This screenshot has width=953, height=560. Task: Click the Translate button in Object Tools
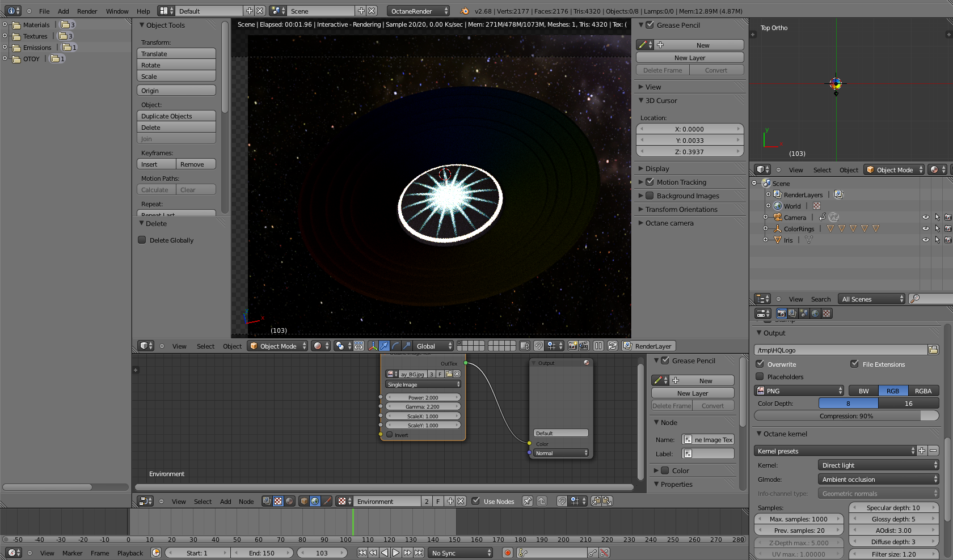[x=176, y=53]
